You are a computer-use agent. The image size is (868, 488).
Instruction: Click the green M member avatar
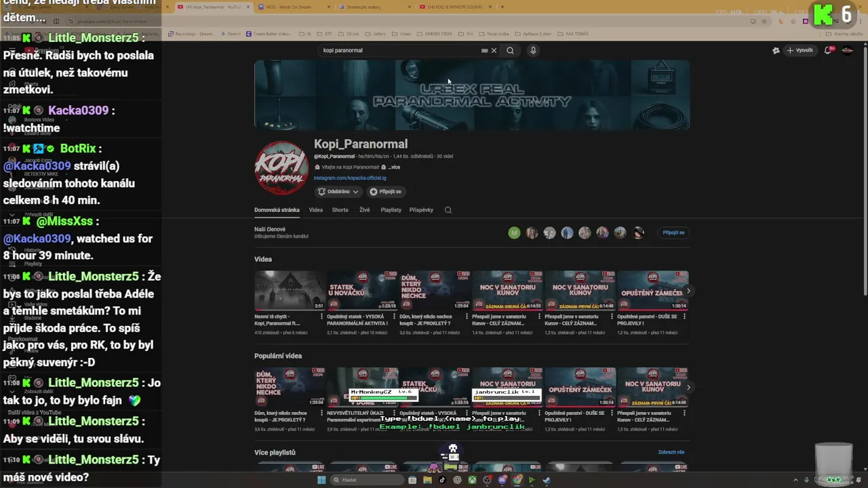514,233
